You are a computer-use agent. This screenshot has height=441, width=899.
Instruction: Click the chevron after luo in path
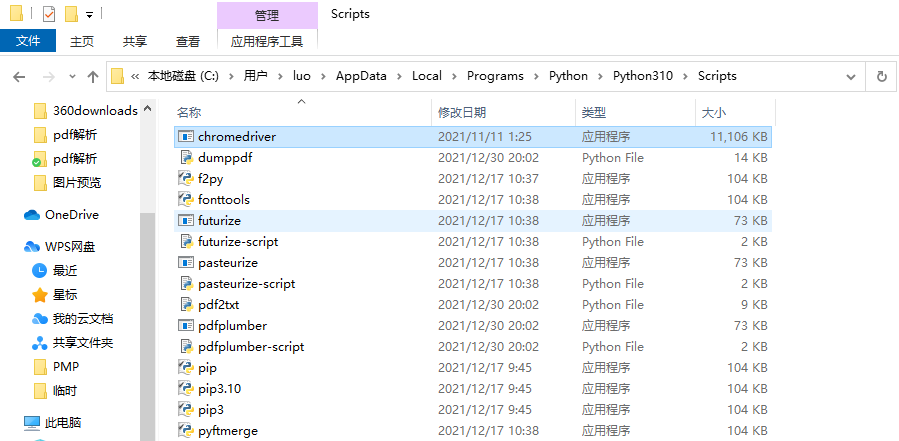click(x=323, y=76)
